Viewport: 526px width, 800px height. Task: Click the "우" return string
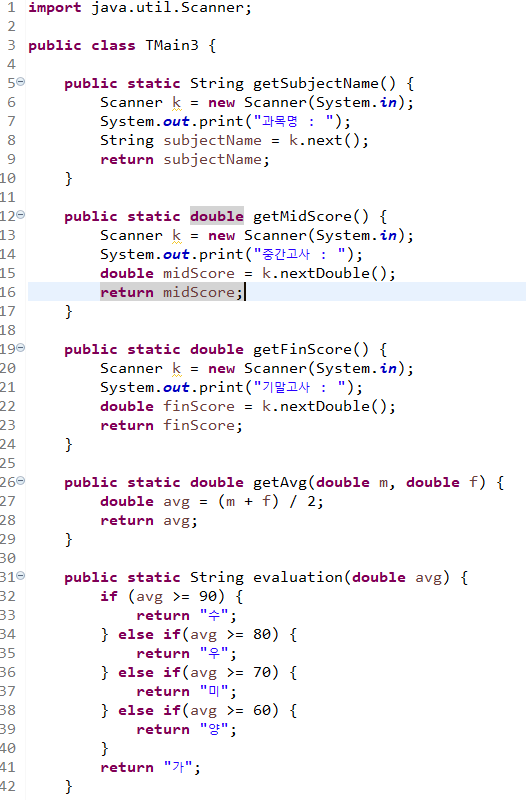[x=214, y=654]
